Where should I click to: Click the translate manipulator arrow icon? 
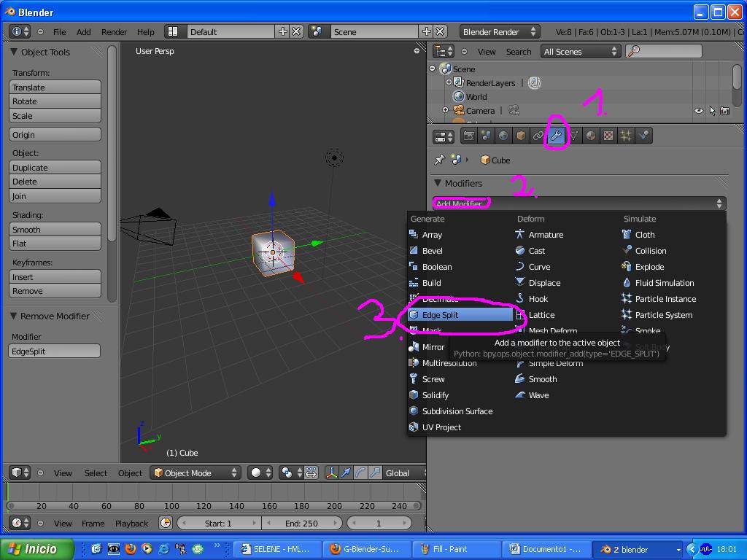(346, 472)
